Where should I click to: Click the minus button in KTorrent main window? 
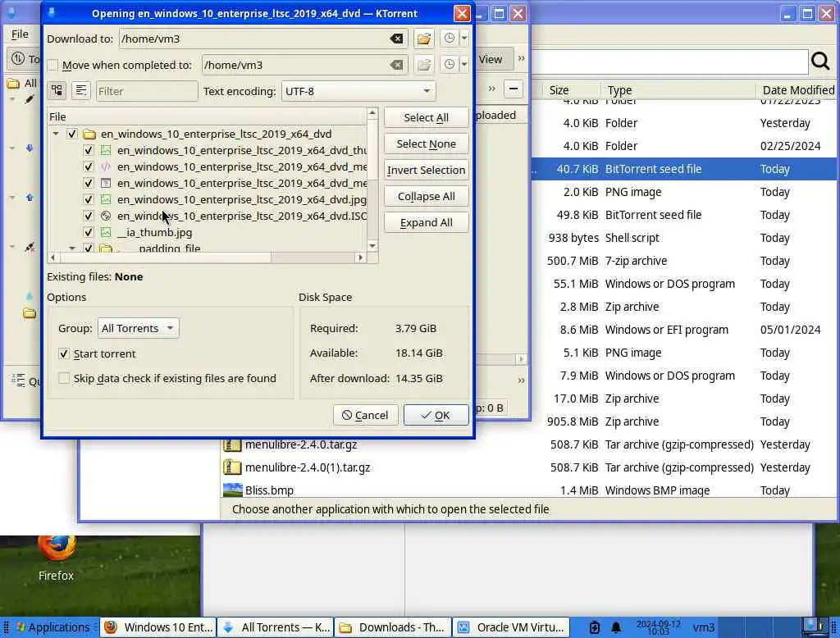514,89
